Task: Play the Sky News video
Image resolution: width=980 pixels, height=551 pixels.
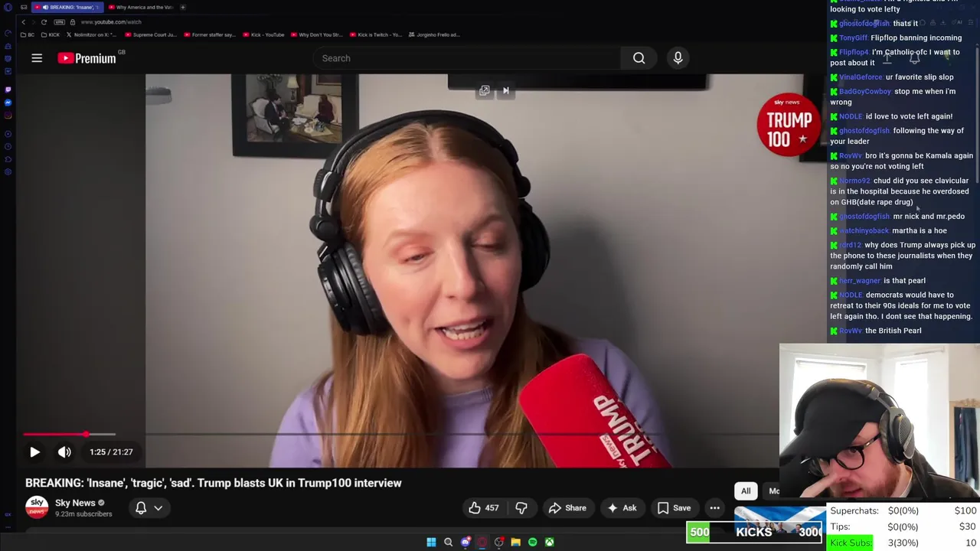Action: click(x=34, y=452)
